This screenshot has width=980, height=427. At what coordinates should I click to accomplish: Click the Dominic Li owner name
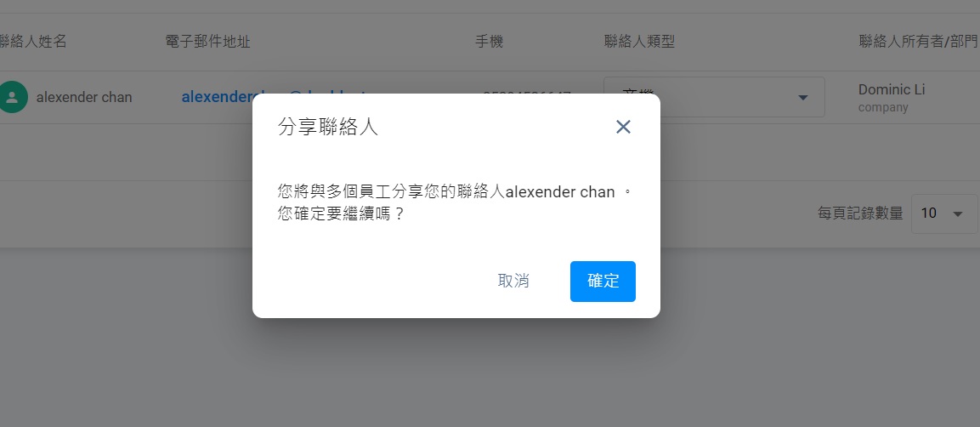[892, 89]
